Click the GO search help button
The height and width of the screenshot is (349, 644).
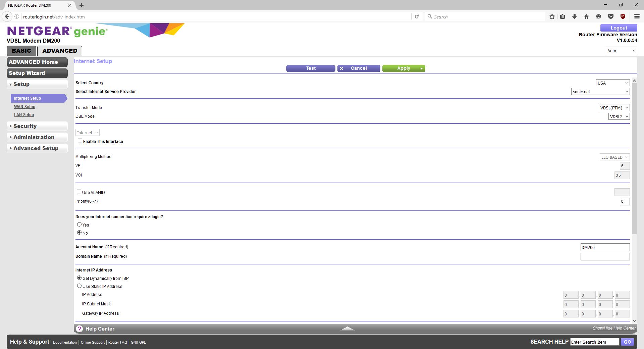click(x=627, y=342)
